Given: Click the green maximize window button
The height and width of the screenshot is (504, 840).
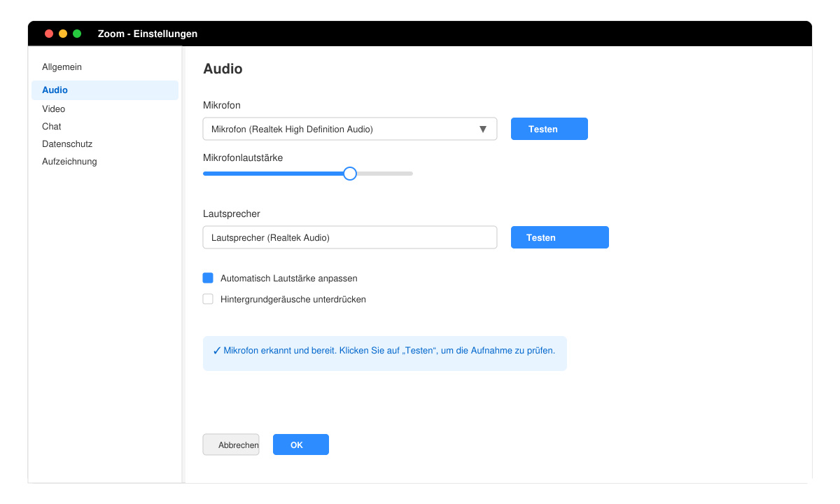Looking at the screenshot, I should [x=77, y=34].
